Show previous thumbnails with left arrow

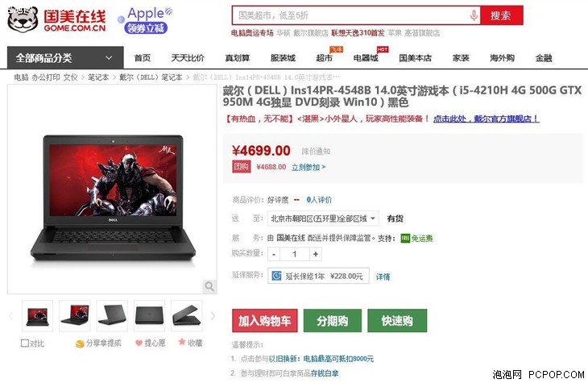tap(11, 316)
